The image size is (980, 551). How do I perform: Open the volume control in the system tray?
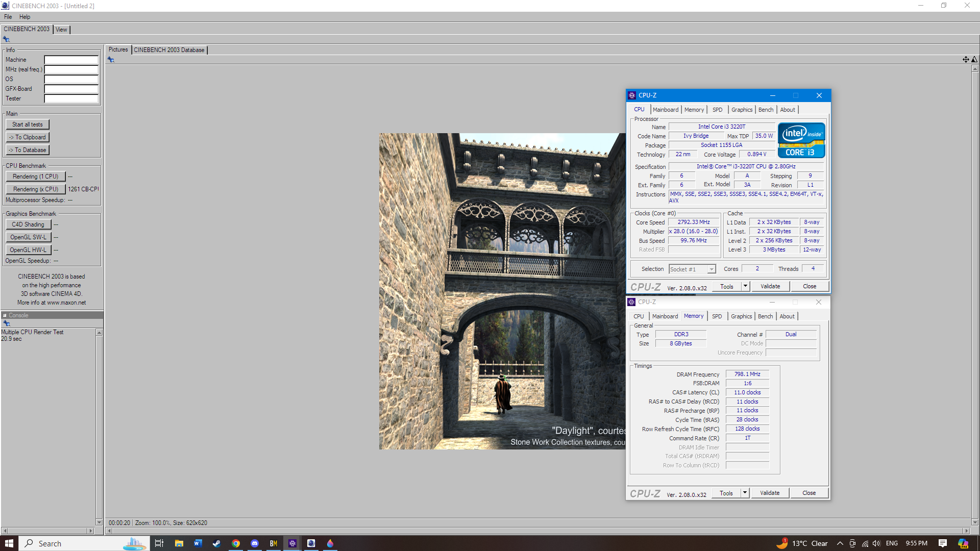click(x=877, y=543)
